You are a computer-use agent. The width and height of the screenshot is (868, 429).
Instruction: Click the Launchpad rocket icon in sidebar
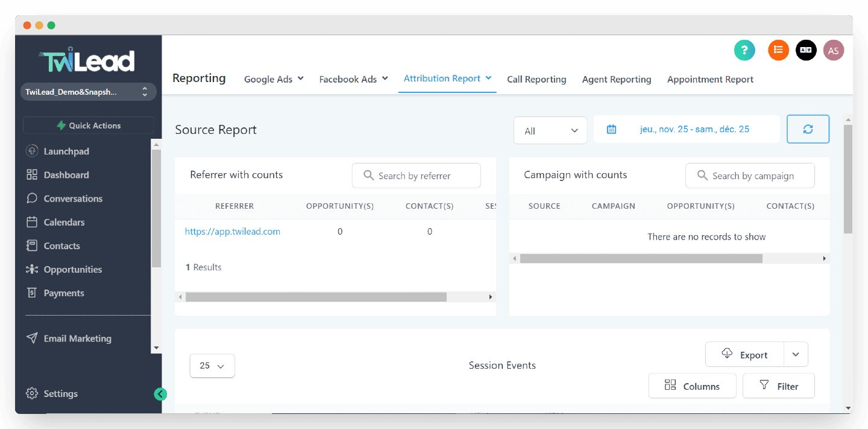coord(32,151)
